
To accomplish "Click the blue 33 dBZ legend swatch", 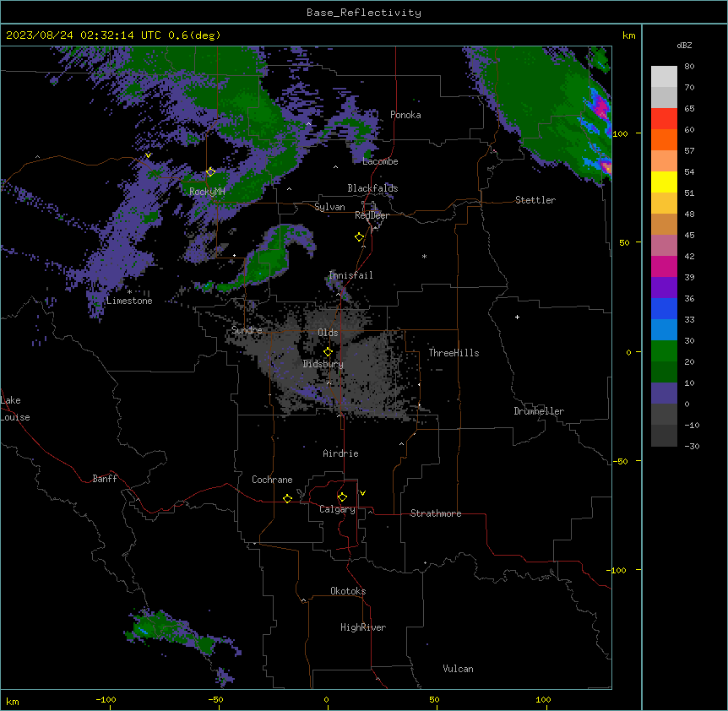I will coord(664,308).
